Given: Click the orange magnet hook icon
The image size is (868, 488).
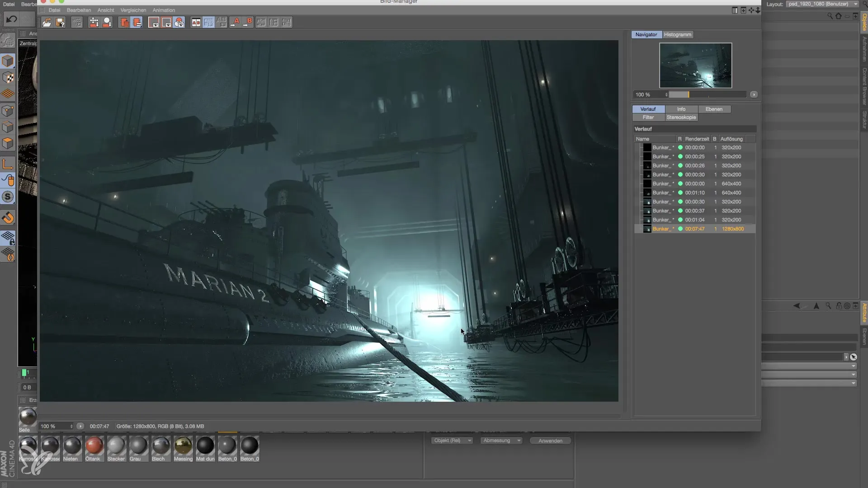Looking at the screenshot, I should pyautogui.click(x=8, y=218).
